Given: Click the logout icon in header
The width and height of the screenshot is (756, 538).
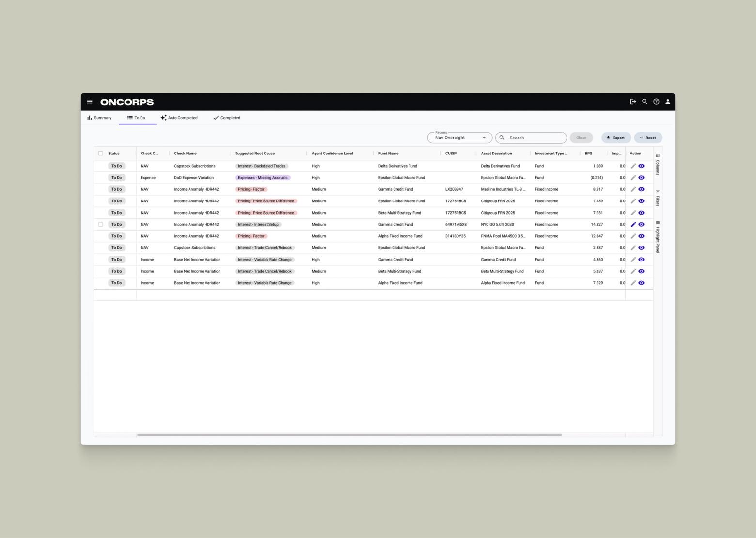Looking at the screenshot, I should coord(633,102).
